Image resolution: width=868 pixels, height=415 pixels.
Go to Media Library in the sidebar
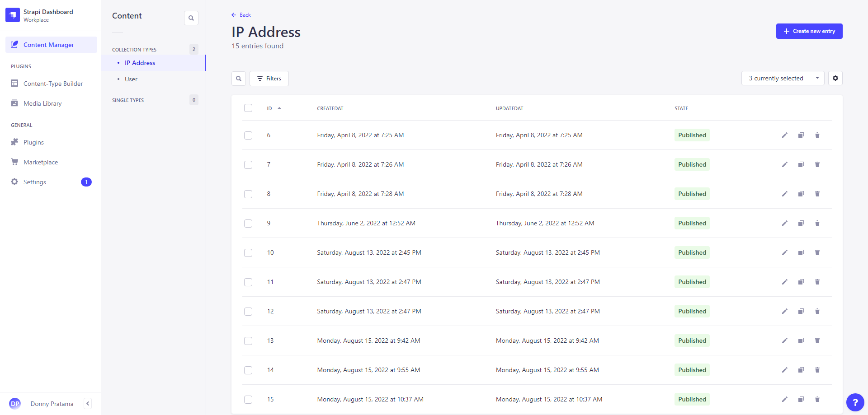tap(42, 103)
